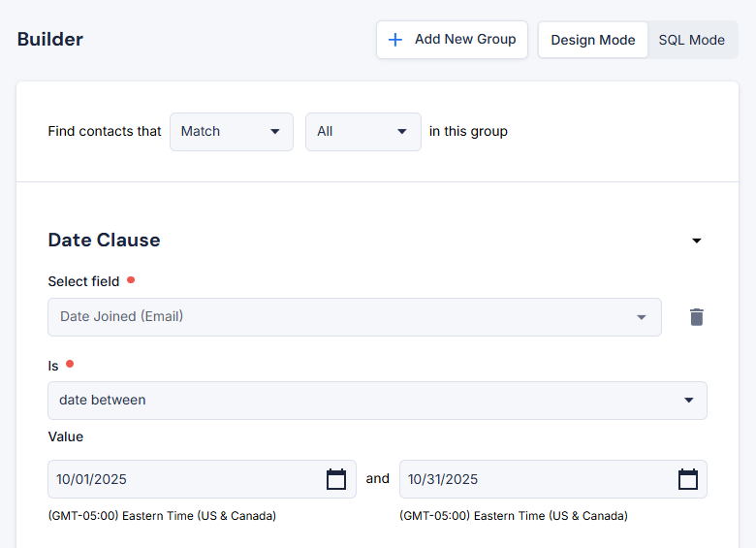This screenshot has width=756, height=548.
Task: Collapse the Date Clause section
Action: point(696,241)
